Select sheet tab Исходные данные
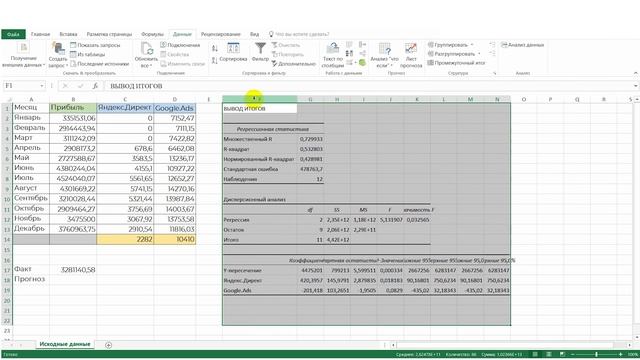 [65, 344]
